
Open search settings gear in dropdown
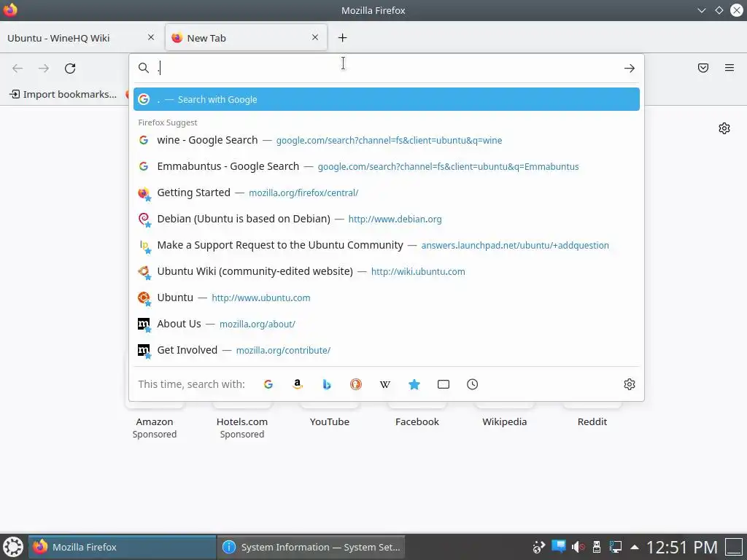click(630, 384)
